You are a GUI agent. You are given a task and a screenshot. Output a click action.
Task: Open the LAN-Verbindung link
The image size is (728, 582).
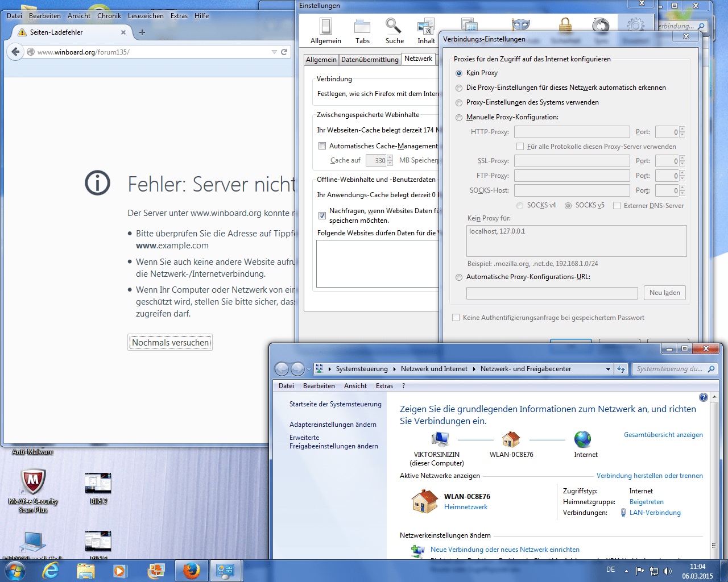655,513
